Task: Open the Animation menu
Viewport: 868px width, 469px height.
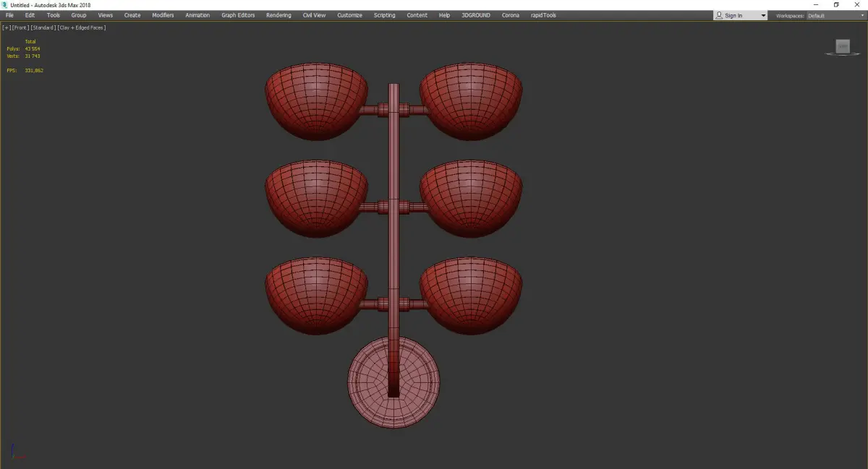Action: (197, 15)
